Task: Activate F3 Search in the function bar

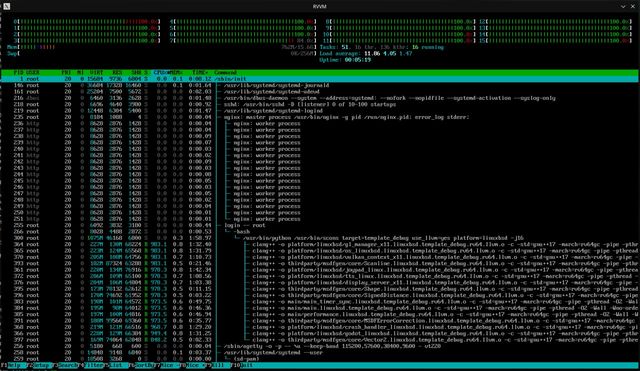Action: tap(64, 365)
